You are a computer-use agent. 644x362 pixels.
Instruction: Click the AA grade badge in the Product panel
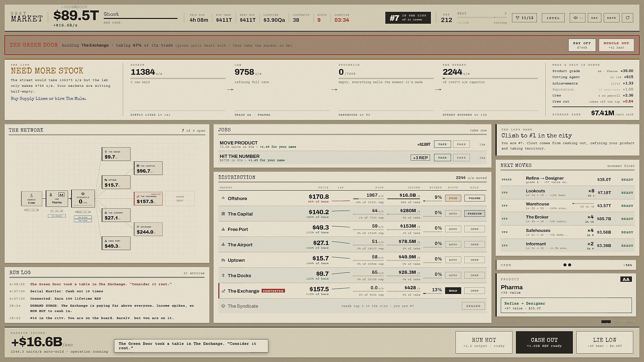coord(626,279)
